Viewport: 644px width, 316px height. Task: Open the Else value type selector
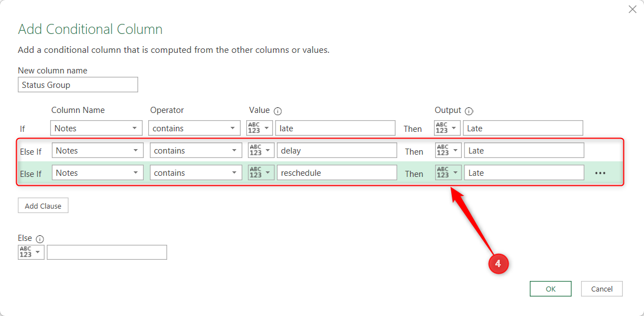coord(31,252)
